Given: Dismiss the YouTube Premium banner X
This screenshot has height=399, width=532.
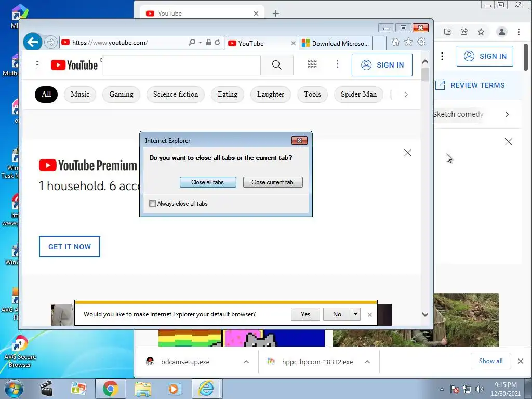Looking at the screenshot, I should click(x=408, y=153).
